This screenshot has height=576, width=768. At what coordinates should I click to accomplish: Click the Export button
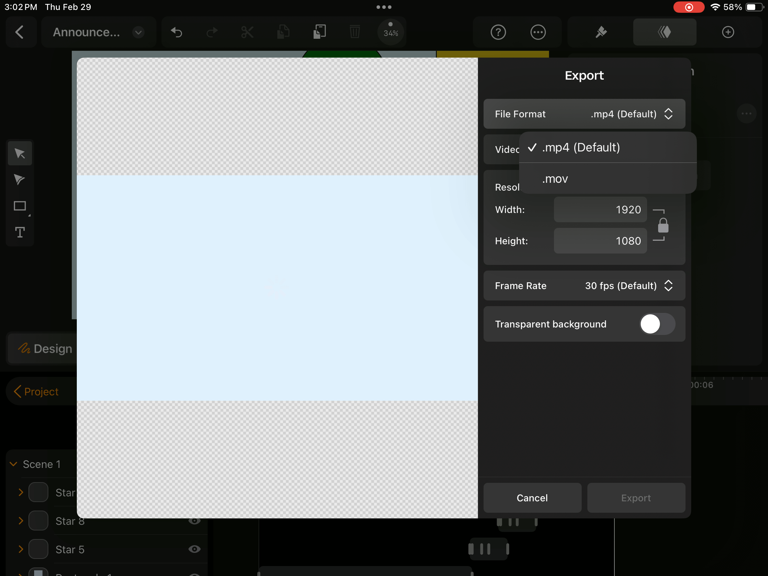(636, 498)
